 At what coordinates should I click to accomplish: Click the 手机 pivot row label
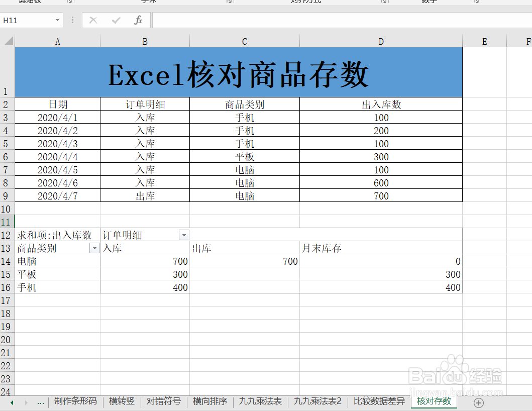pyautogui.click(x=58, y=287)
